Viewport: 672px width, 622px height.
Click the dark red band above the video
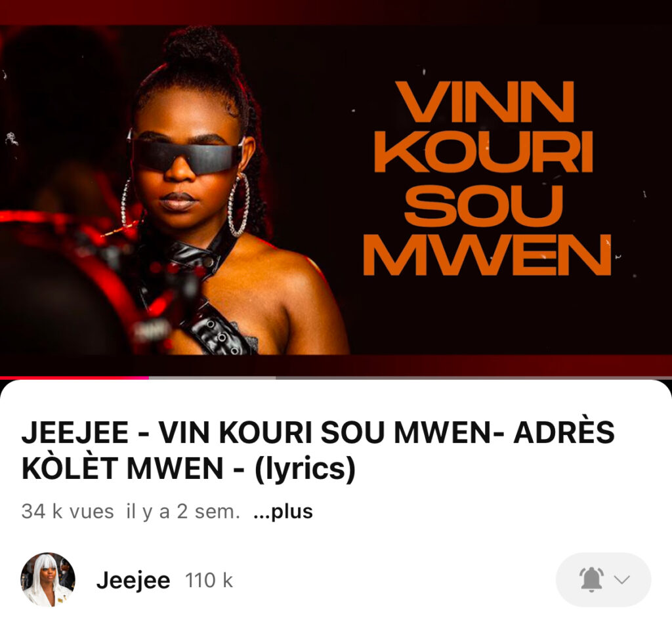336,12
